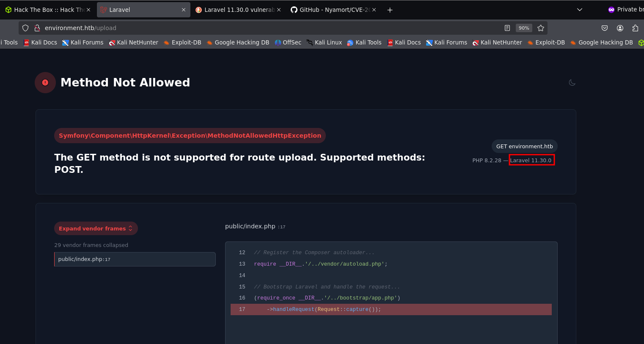Click the 29 vendor frames collapsed text
644x344 pixels.
[91, 245]
